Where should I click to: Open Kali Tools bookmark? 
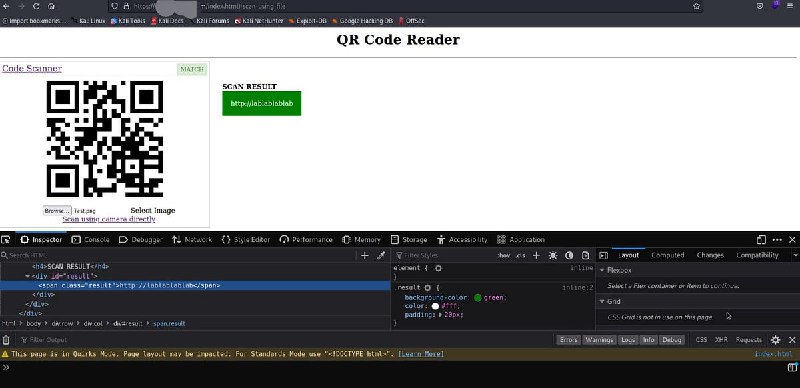pos(128,21)
